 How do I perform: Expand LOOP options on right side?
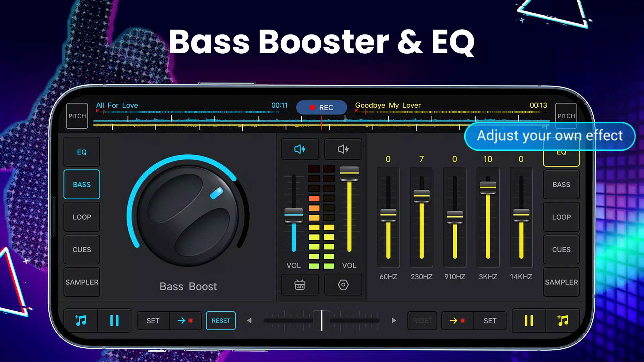point(561,217)
